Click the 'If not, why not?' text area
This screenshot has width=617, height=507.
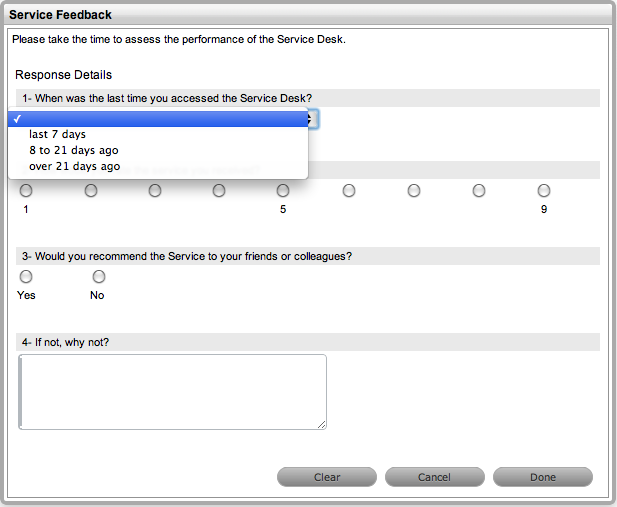point(172,391)
